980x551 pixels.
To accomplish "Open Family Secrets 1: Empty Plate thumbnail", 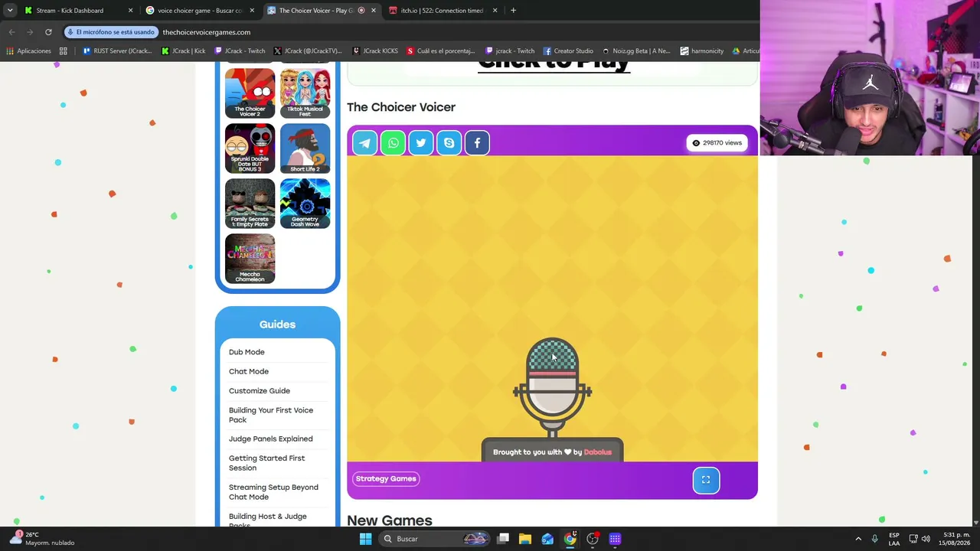I will point(250,204).
